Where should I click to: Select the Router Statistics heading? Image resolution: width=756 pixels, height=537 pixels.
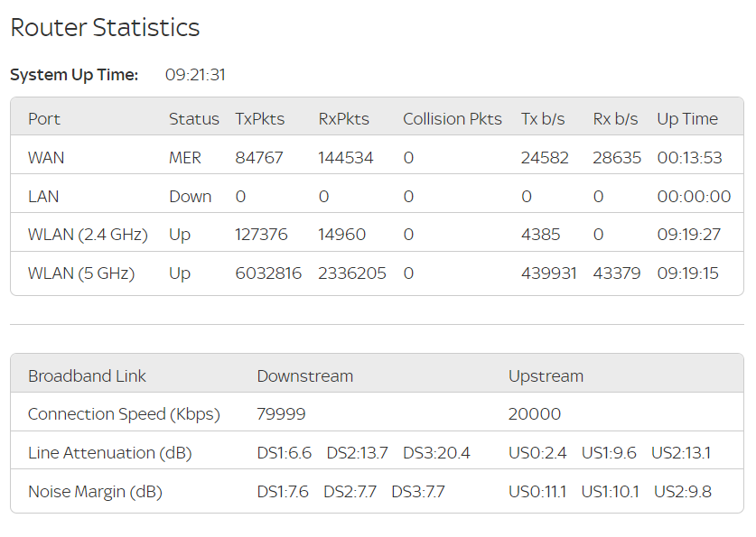(x=105, y=27)
